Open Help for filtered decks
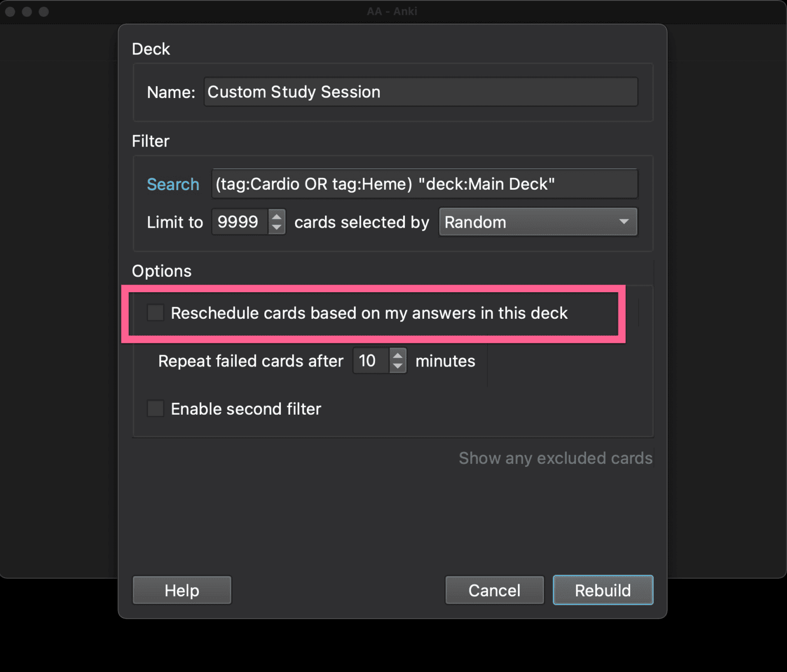This screenshot has width=787, height=672. point(182,590)
